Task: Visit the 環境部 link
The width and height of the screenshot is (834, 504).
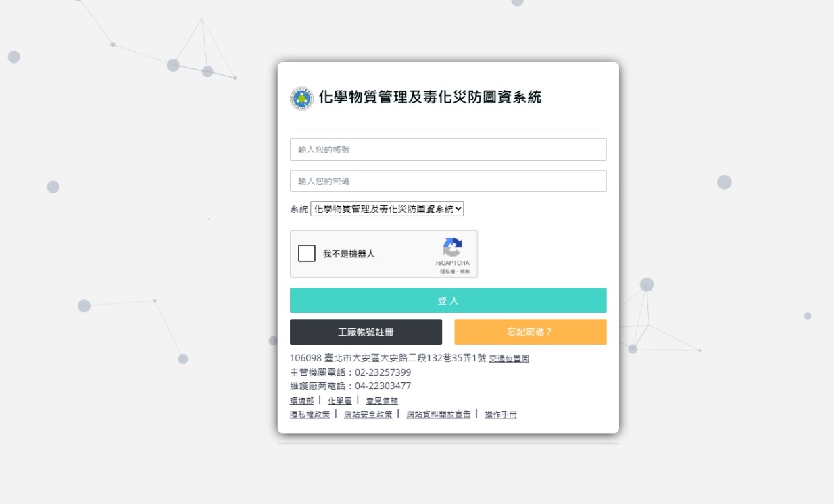Action: pyautogui.click(x=302, y=401)
